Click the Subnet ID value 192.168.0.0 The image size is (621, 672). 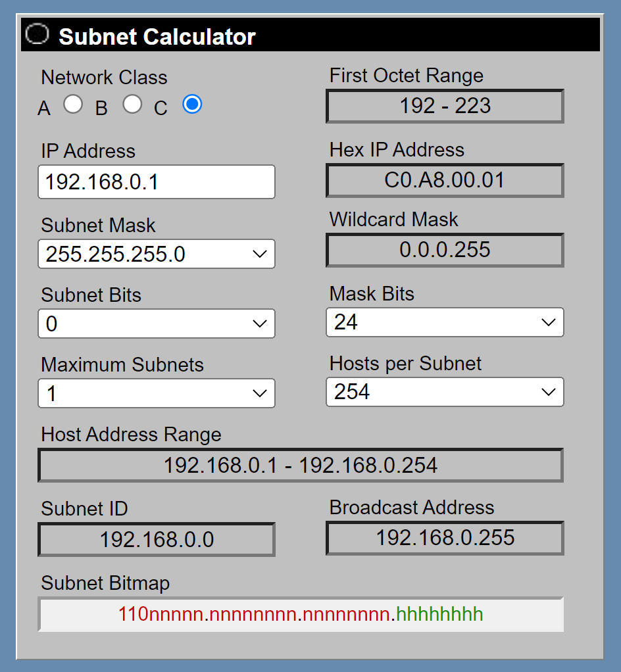pos(157,539)
